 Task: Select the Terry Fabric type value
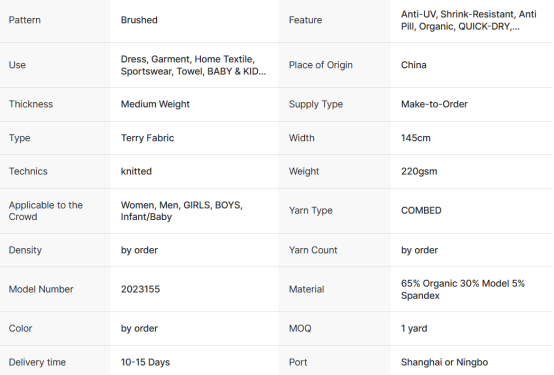tap(147, 138)
